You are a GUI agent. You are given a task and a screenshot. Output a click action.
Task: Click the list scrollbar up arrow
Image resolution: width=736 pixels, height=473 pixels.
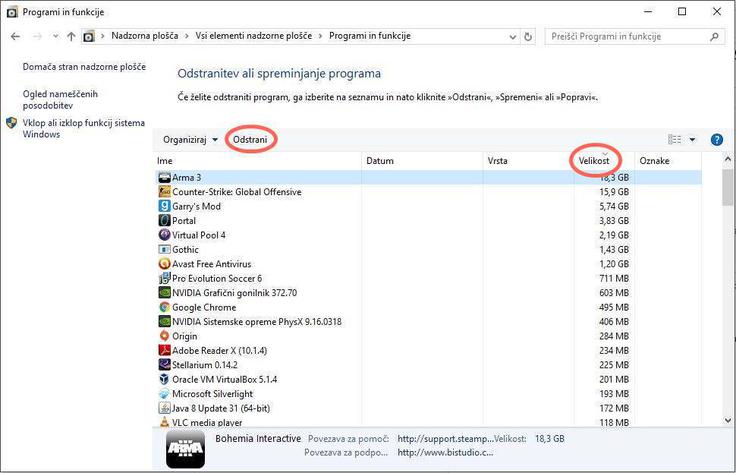tap(728, 160)
